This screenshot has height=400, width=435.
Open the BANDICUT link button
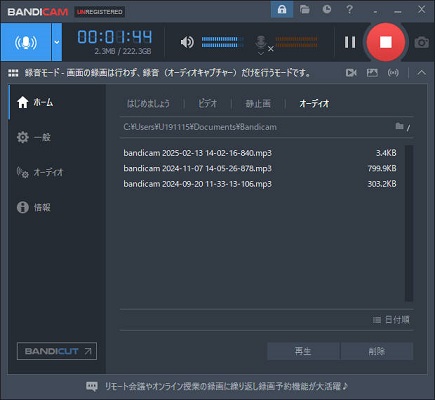click(57, 351)
